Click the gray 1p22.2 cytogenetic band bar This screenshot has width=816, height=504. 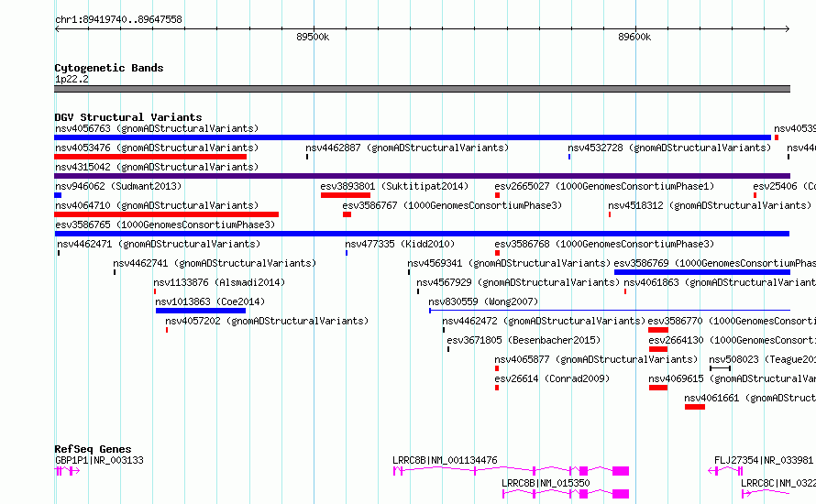[422, 89]
